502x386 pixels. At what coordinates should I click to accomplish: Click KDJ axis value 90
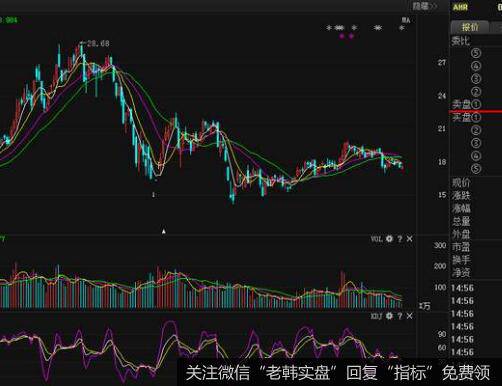click(442, 335)
